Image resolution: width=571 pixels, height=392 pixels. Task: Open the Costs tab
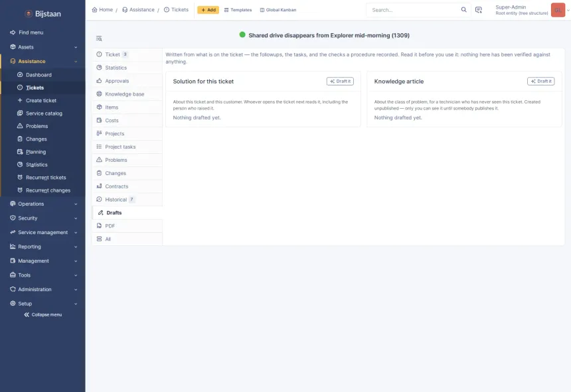[127, 120]
